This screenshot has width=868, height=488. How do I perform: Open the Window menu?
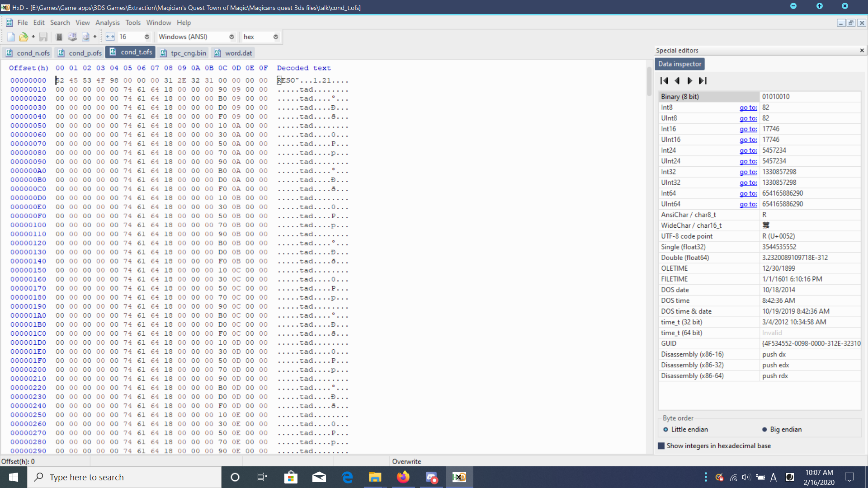(159, 23)
